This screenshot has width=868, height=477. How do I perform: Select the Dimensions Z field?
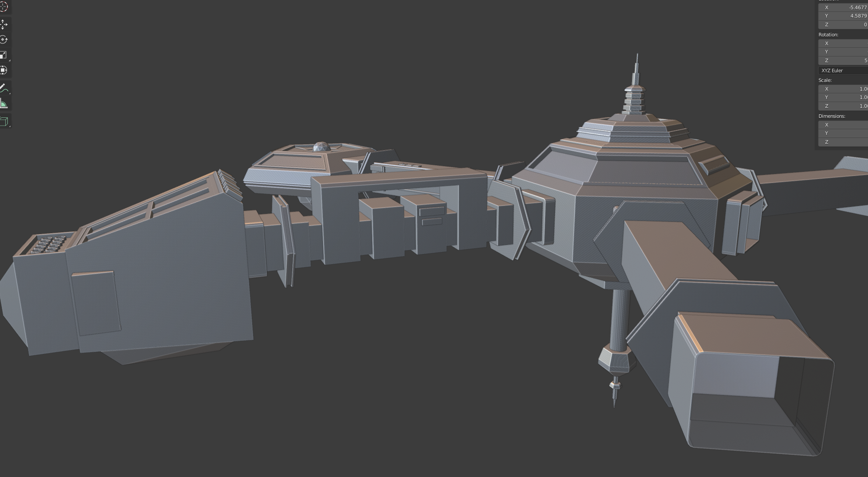point(843,142)
